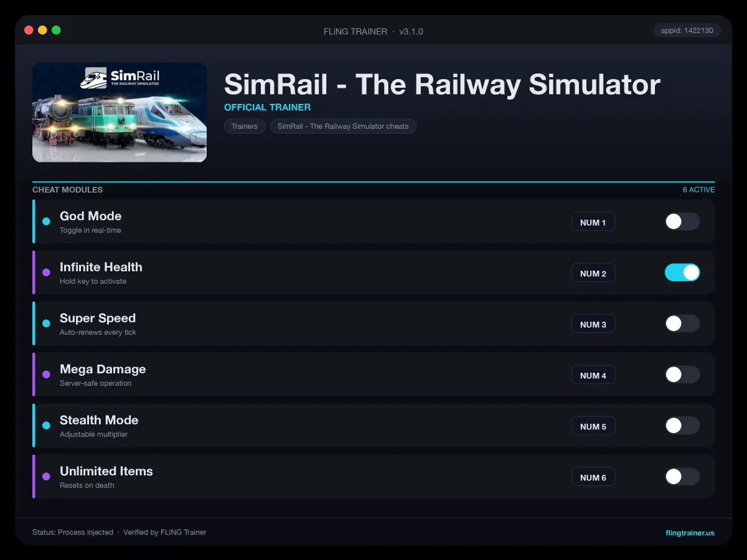Choose the NUM 6 hotkey button
This screenshot has height=560, width=747.
[x=593, y=477]
